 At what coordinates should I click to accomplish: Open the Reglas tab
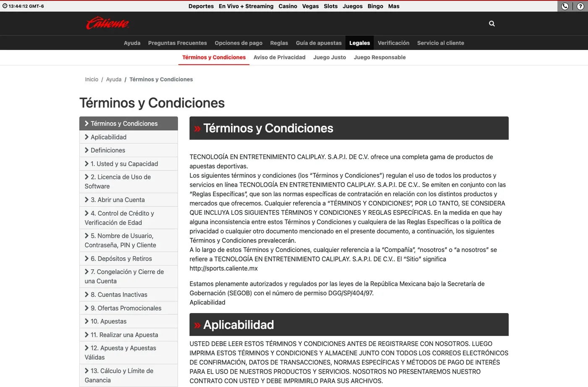point(279,43)
